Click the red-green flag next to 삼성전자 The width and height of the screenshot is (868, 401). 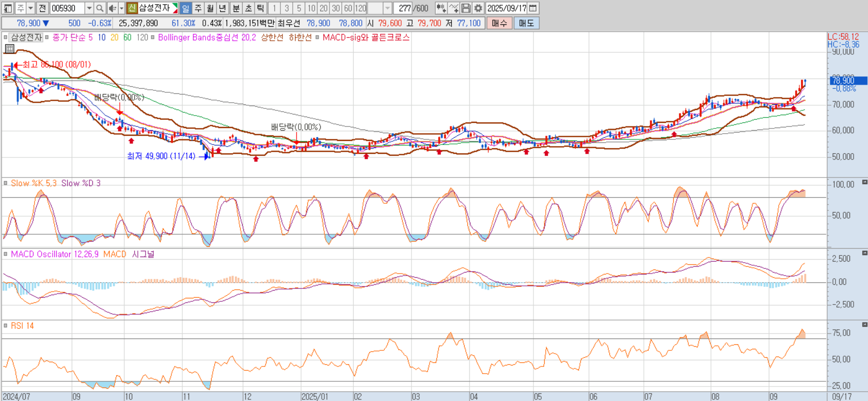[175, 8]
